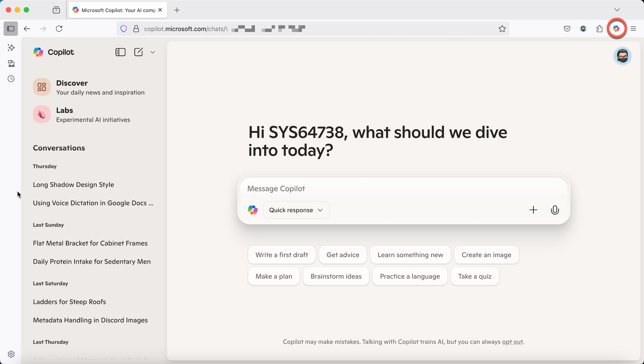Click the Firefox account avatar in toolbar
Viewport: 644px width, 364px height.
click(583, 28)
